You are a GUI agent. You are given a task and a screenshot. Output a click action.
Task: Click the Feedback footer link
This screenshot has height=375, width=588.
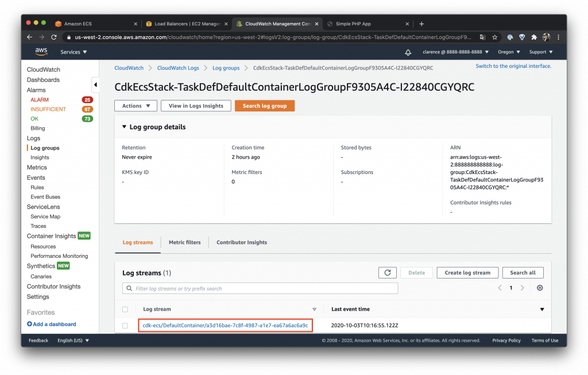38,341
